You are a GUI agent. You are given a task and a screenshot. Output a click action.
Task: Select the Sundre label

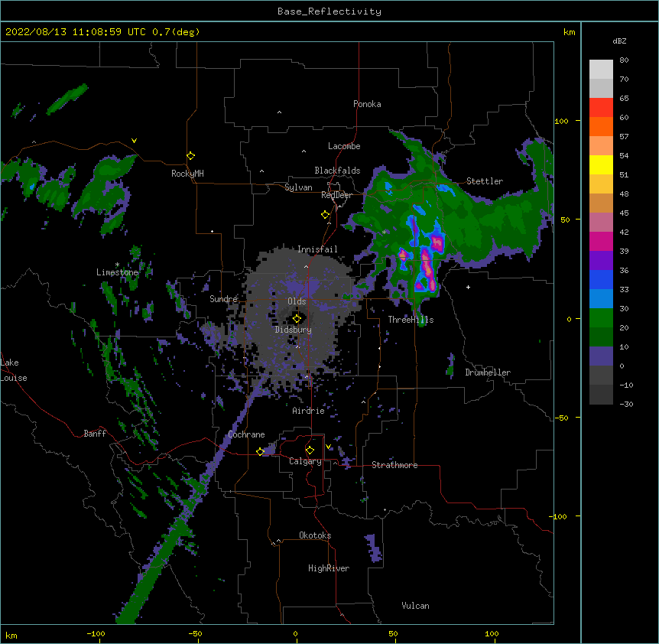coord(223,299)
